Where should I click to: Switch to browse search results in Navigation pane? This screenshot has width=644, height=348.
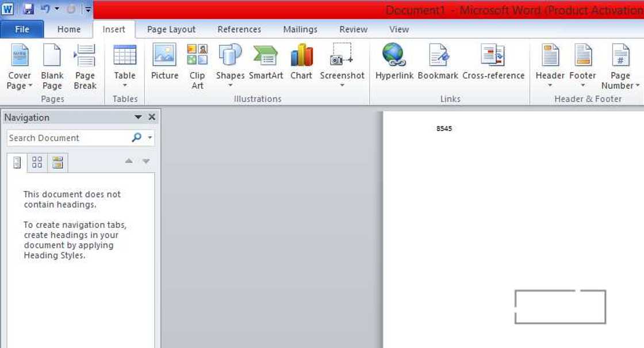(57, 162)
